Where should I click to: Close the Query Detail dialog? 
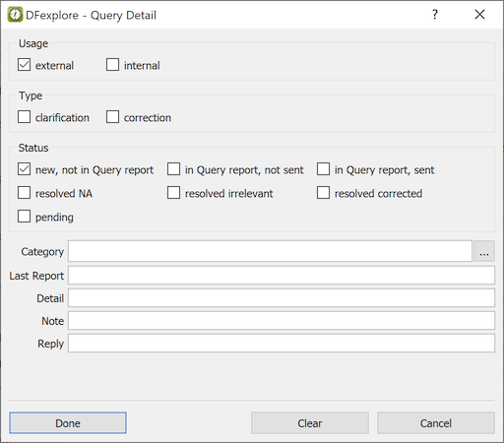coord(479,15)
